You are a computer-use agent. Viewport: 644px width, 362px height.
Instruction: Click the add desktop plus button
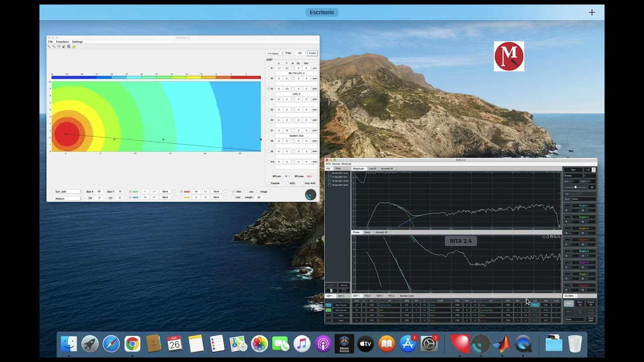pyautogui.click(x=592, y=12)
